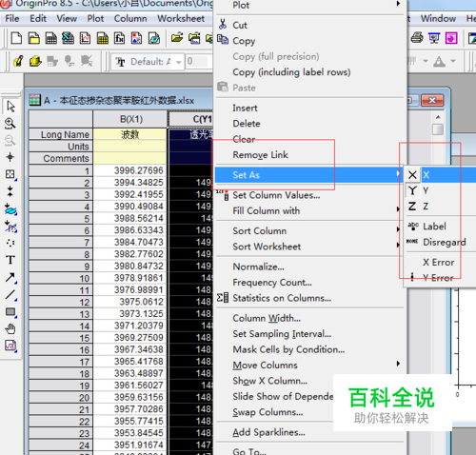
Task: Choose Insert from context menu
Action: (x=245, y=108)
